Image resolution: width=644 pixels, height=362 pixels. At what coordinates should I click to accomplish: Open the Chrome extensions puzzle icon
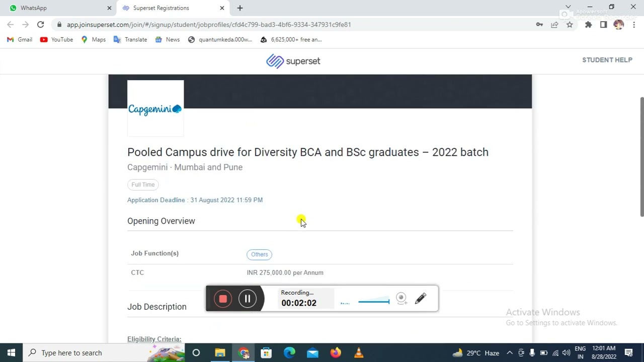pyautogui.click(x=588, y=25)
